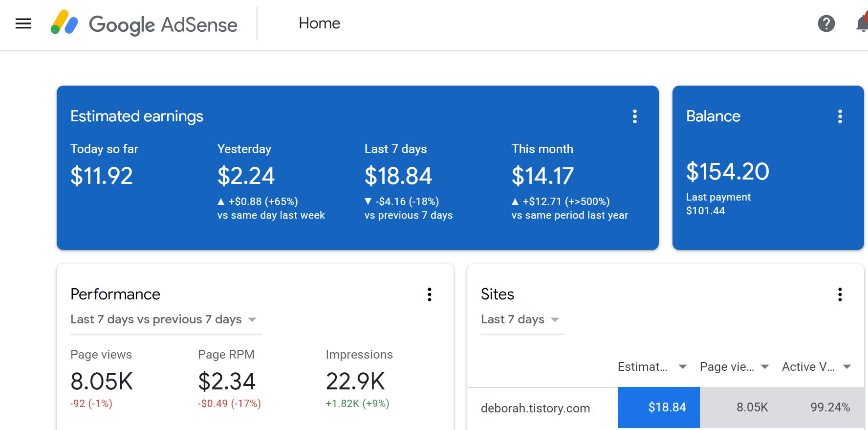Open Performance card three-dot menu
The height and width of the screenshot is (430, 868).
[x=430, y=294]
